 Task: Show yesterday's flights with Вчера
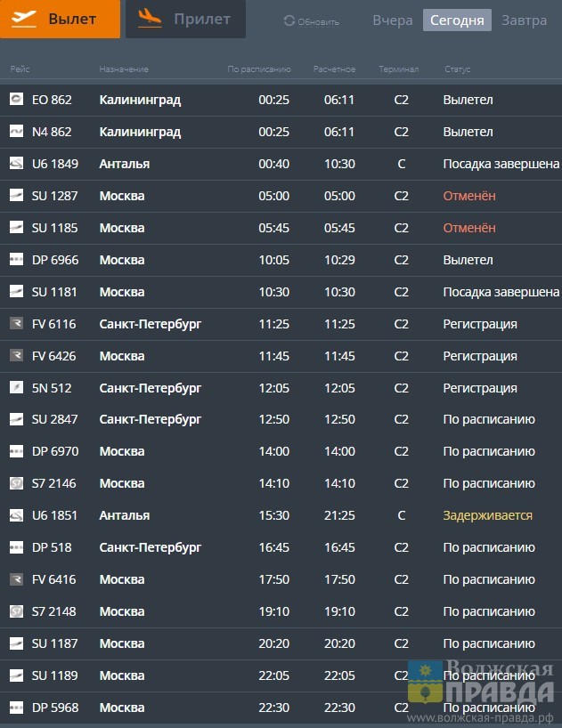(392, 20)
